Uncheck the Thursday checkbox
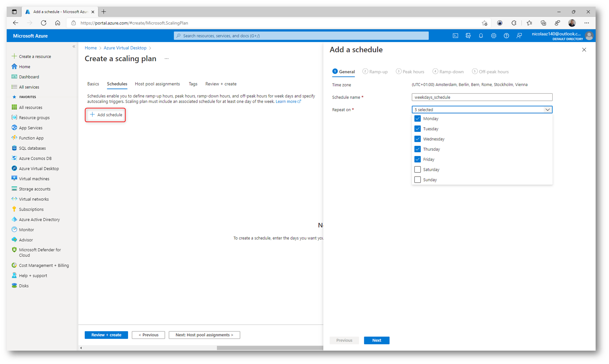The height and width of the screenshot is (364, 609). (x=417, y=149)
